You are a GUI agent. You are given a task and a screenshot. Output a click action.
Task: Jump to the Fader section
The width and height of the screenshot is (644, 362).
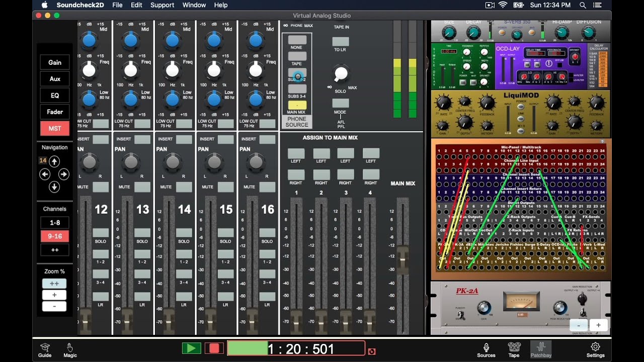pos(55,112)
